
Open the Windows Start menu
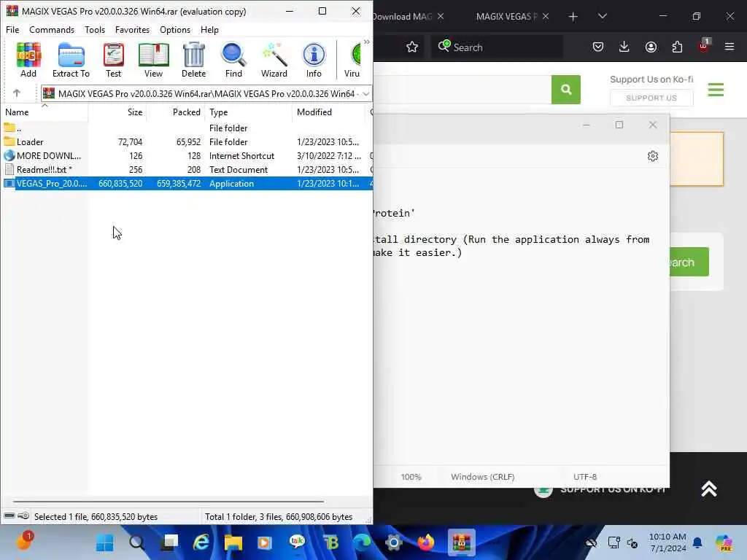105,542
